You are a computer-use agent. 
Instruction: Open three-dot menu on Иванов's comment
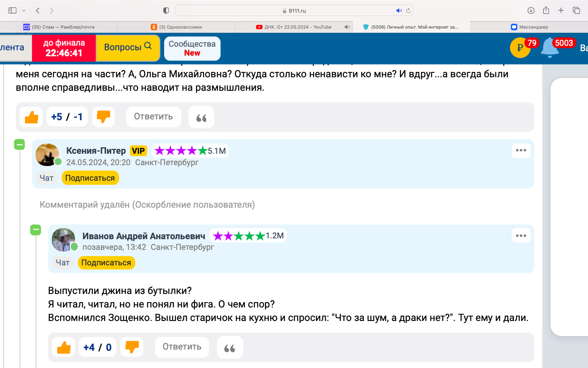pyautogui.click(x=521, y=236)
